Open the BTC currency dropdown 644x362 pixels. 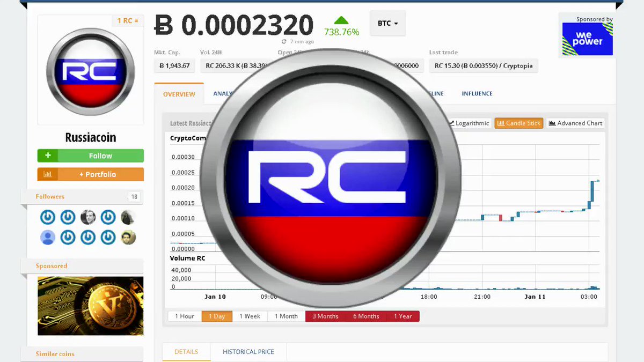(387, 24)
